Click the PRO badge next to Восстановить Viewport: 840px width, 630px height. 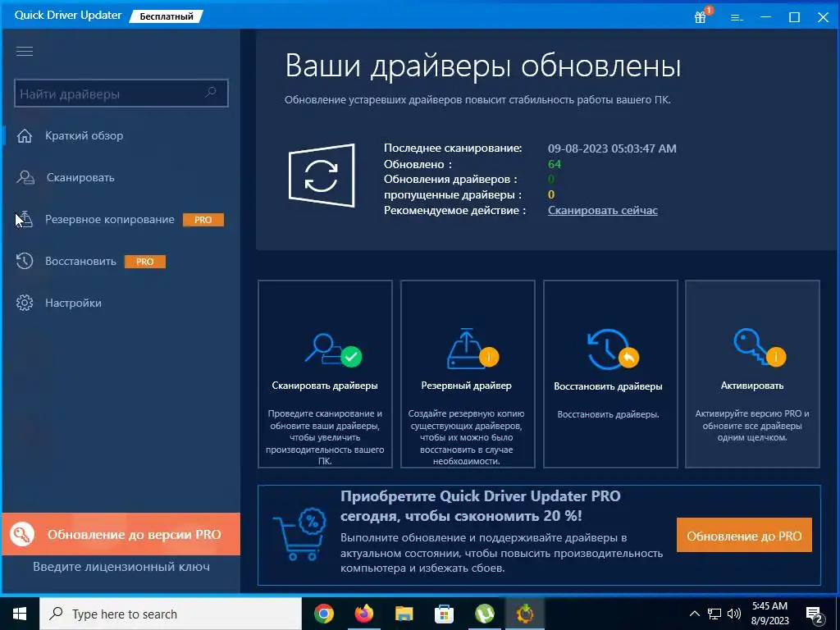pyautogui.click(x=144, y=262)
